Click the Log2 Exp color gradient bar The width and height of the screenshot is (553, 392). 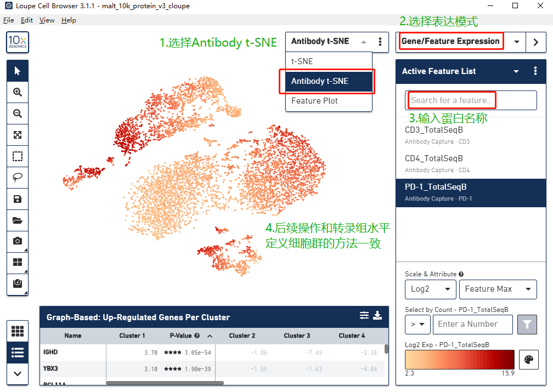460,360
